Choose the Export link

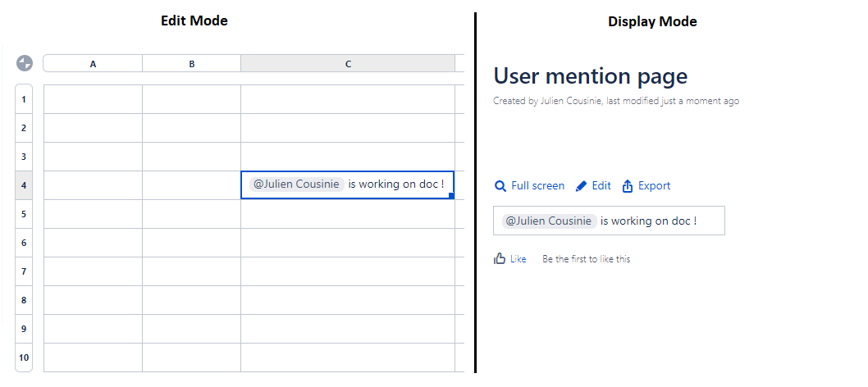[654, 186]
